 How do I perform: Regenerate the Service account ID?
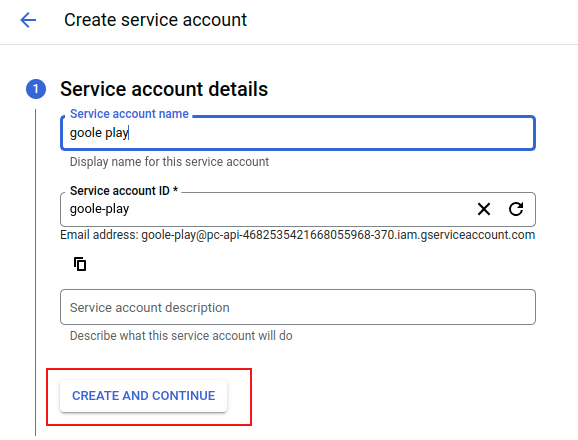[x=516, y=209]
